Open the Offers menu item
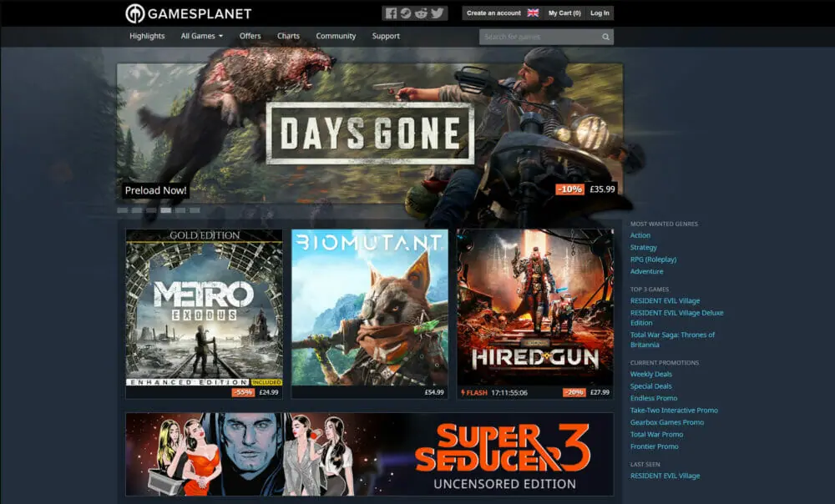The height and width of the screenshot is (504, 835). point(250,37)
